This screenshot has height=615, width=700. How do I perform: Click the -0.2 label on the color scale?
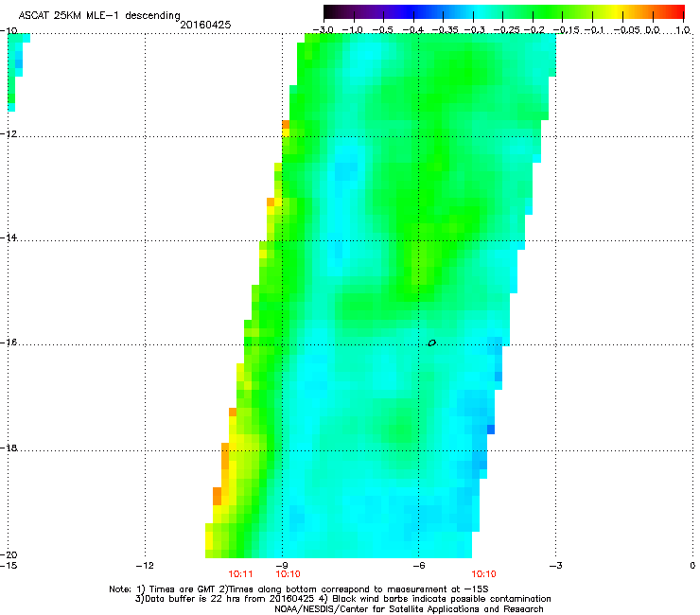coord(534,30)
